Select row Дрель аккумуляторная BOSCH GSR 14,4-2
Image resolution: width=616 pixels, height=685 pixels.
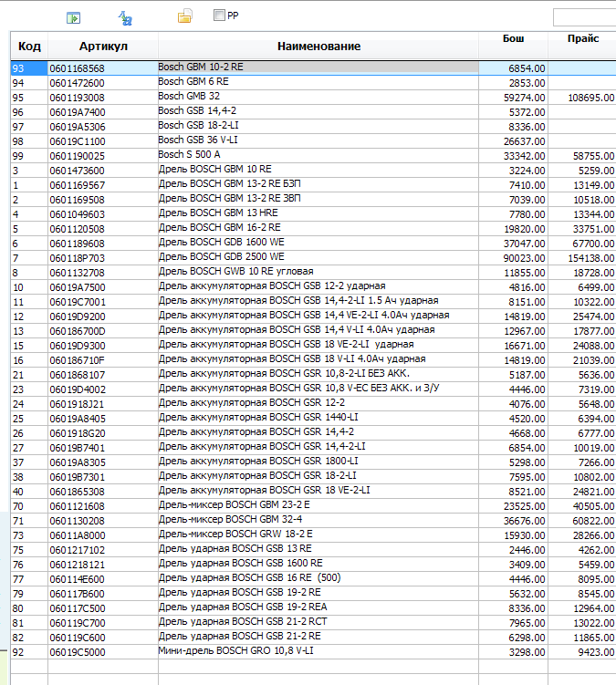(313, 433)
